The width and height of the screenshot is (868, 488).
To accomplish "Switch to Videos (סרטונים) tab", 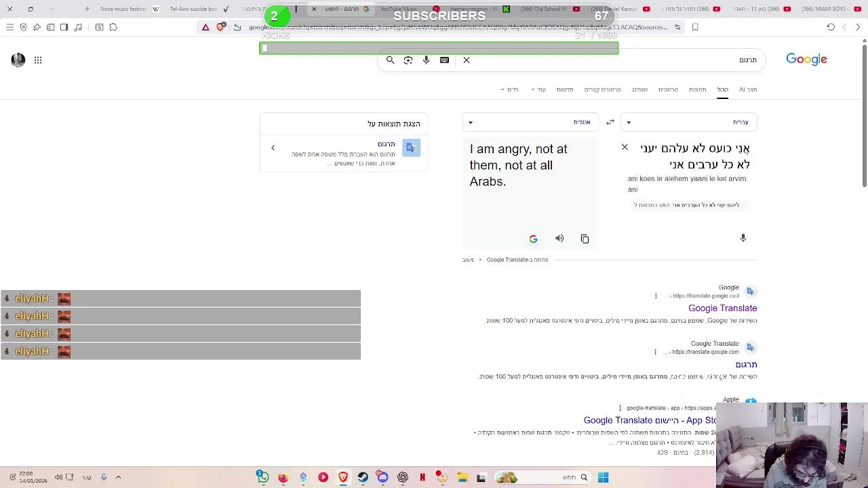I will [x=668, y=89].
